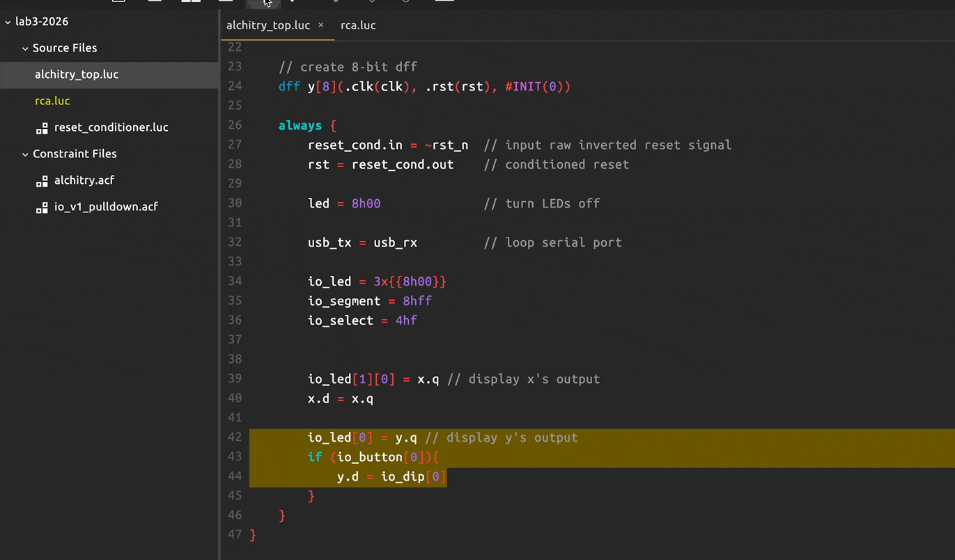Place cursor on 'y.d = io_dip[0]'
955x560 pixels.
(391, 476)
